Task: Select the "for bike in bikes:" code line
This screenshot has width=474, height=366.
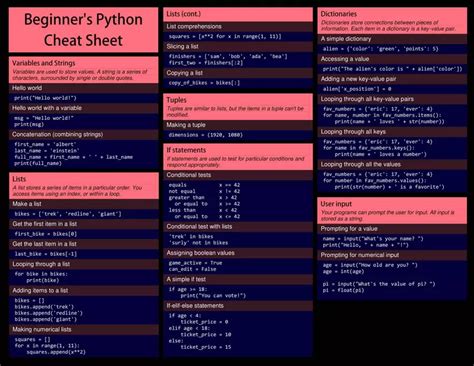Action: (41, 274)
